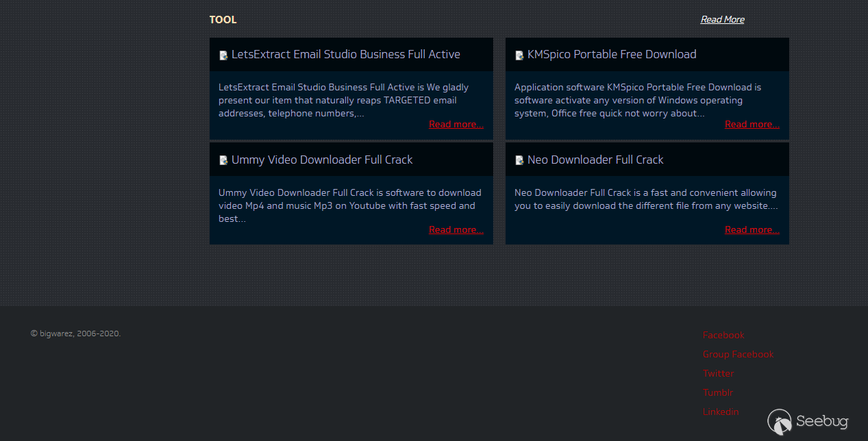Click Read more under the Ummy Video description
This screenshot has width=868, height=441.
coord(456,230)
